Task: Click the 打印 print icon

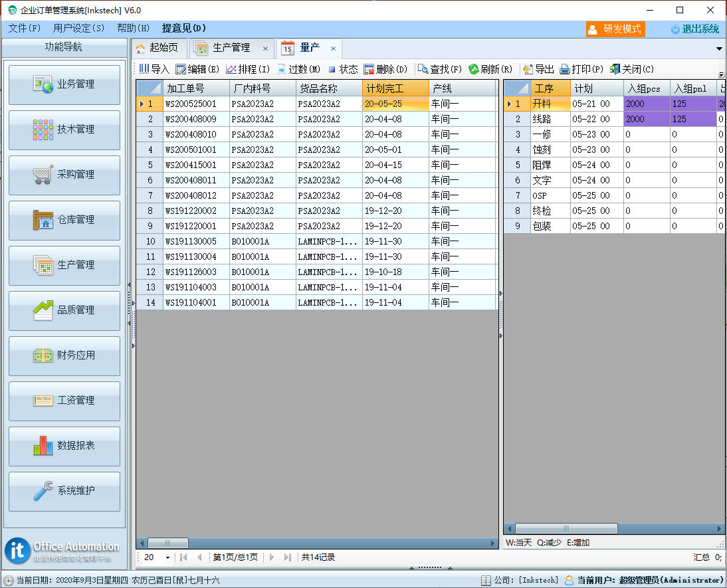Action: tap(565, 69)
